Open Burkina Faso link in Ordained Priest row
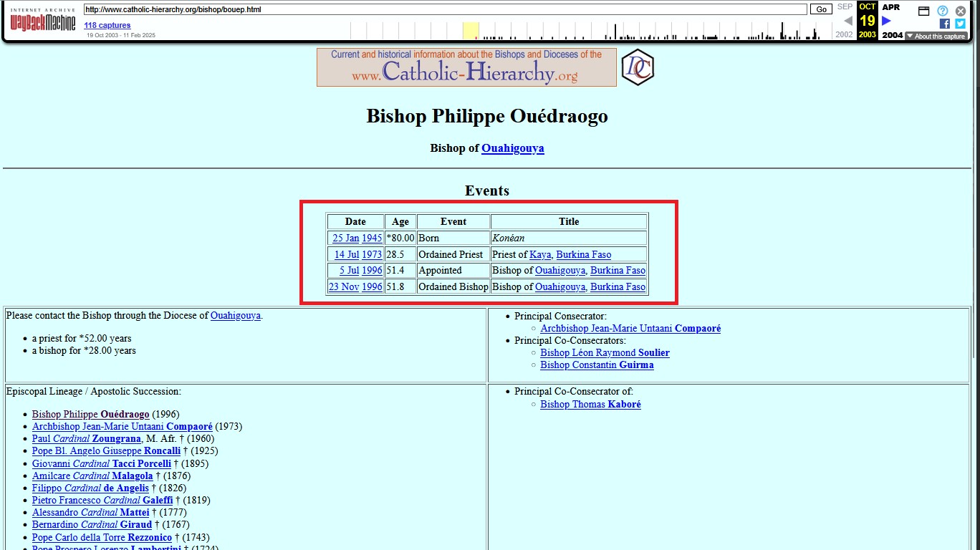980x550 pixels. pos(584,254)
